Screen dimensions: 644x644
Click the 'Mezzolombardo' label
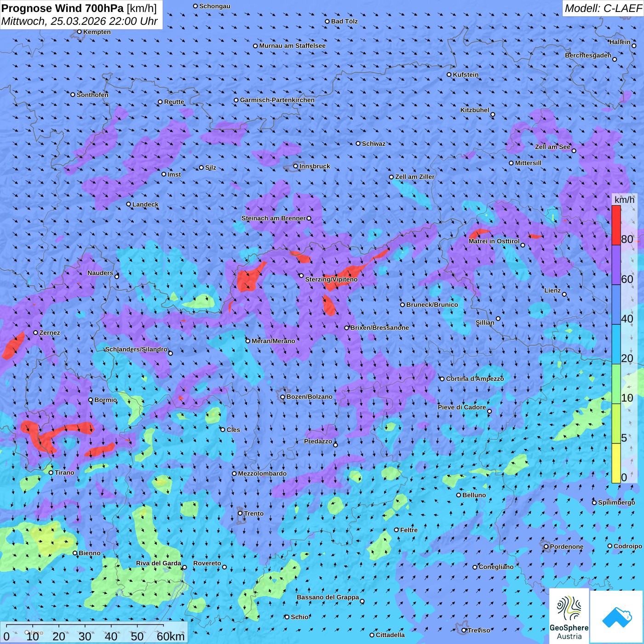262,473
